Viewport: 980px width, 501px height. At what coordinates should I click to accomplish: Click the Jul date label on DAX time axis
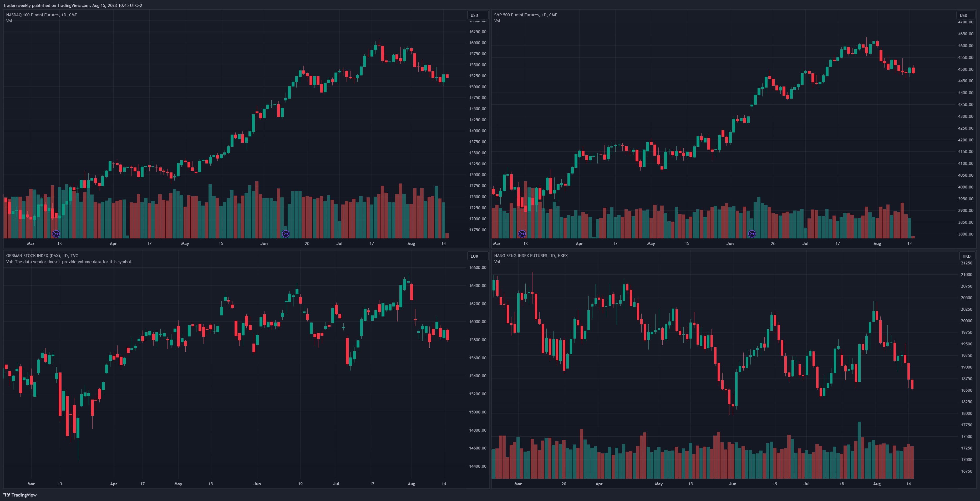(x=336, y=484)
